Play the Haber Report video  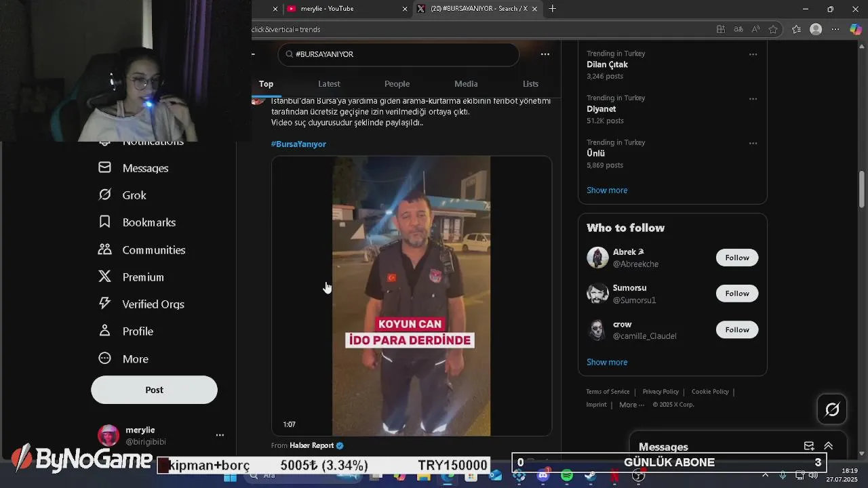(x=412, y=296)
